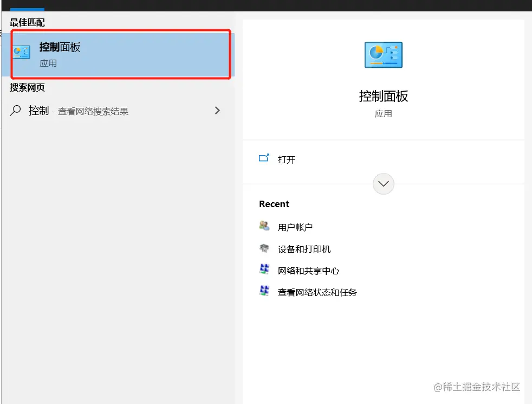Screen dimensions: 532x404
Task: Expand more actions with the round chevron button
Action: point(384,184)
